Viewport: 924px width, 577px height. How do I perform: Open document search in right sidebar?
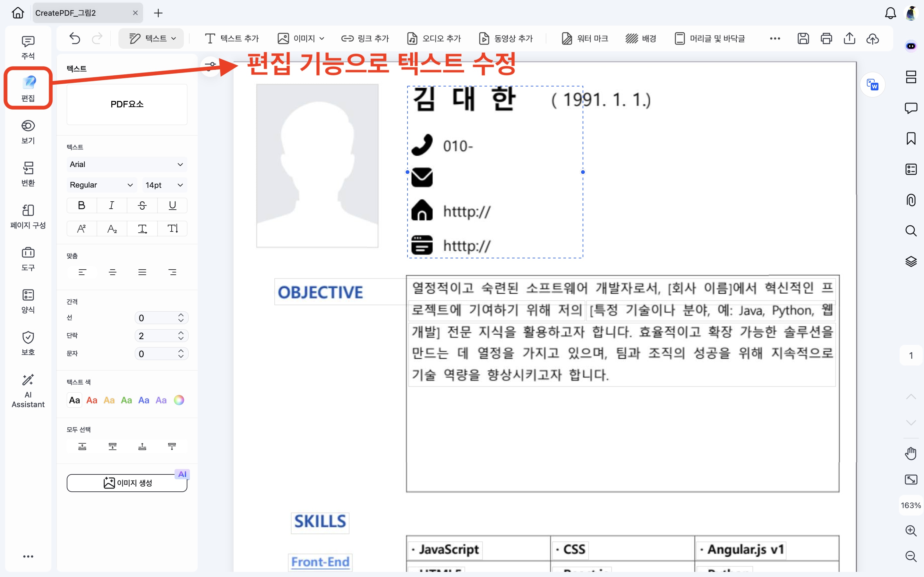[x=911, y=231]
